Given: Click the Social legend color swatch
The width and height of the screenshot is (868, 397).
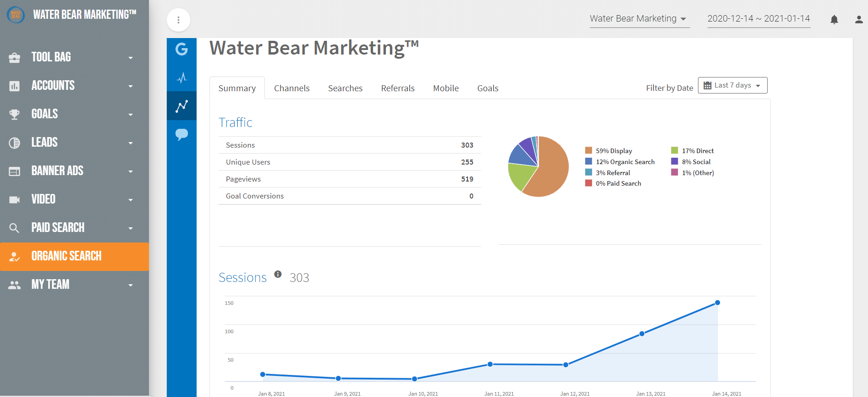Looking at the screenshot, I should [x=675, y=161].
